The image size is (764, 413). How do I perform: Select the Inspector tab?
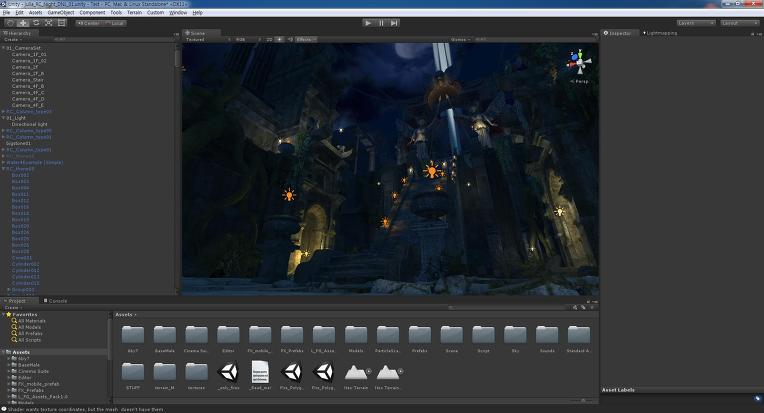pos(617,33)
